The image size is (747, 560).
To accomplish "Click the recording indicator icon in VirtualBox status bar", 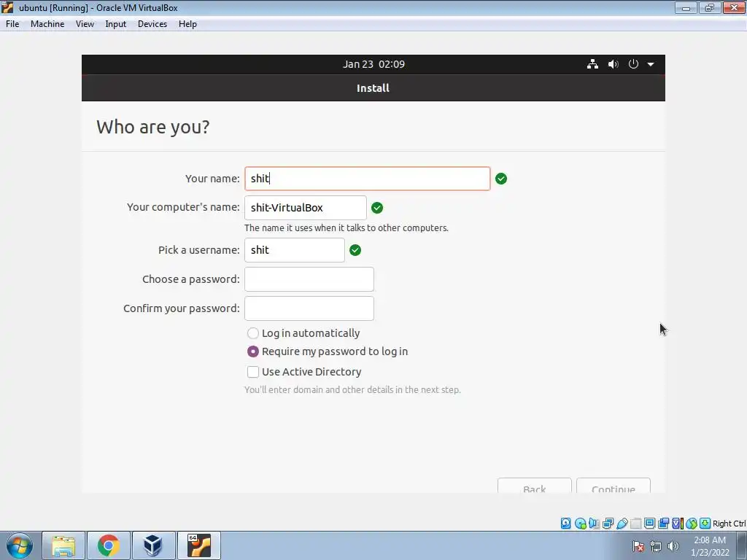I will coord(663,524).
